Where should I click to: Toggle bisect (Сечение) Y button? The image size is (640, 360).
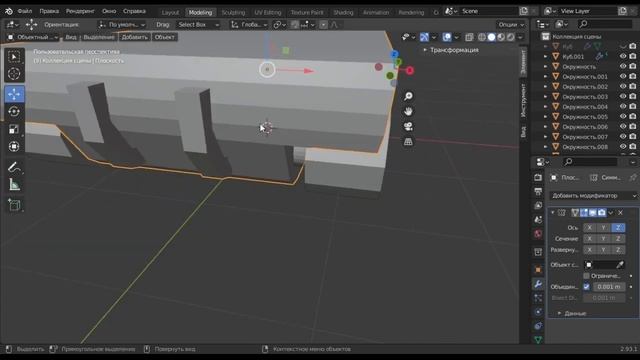[x=603, y=238]
